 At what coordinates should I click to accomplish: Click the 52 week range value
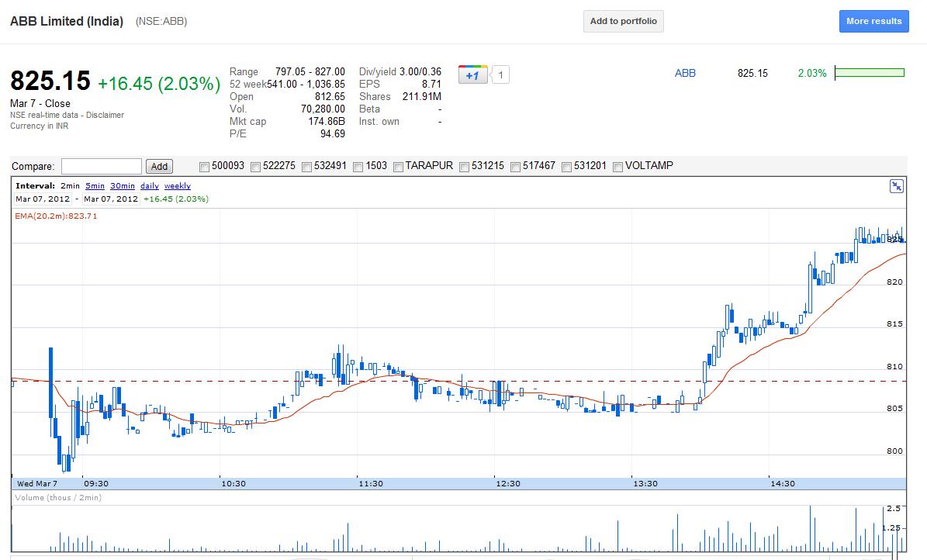click(x=306, y=84)
